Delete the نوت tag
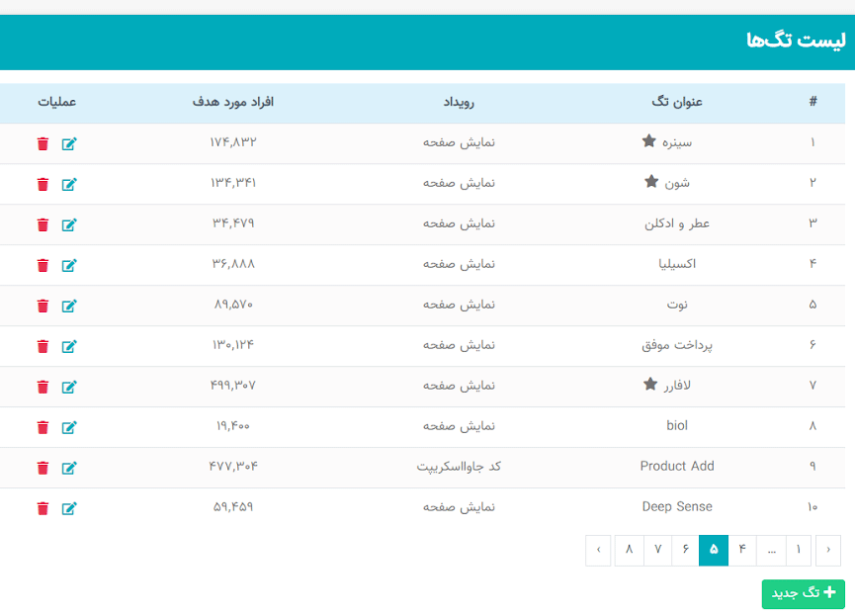Screen dimensions: 855x616 [43, 307]
